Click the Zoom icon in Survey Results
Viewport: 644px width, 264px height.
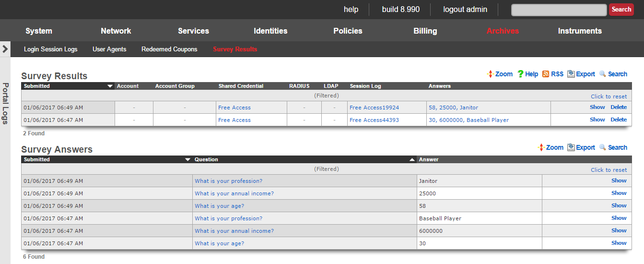pyautogui.click(x=490, y=74)
